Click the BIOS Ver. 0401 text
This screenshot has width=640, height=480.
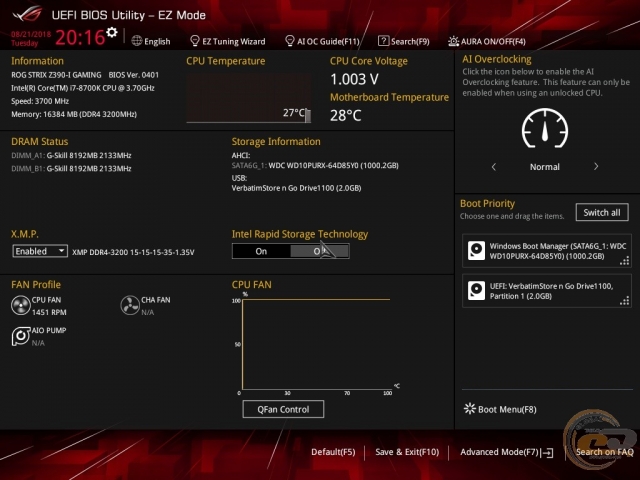pyautogui.click(x=133, y=75)
